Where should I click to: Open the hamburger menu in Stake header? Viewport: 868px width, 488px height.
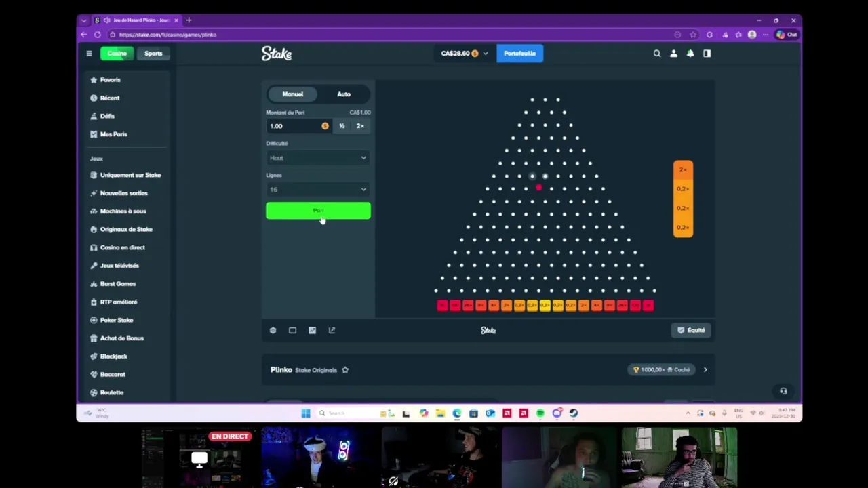89,54
